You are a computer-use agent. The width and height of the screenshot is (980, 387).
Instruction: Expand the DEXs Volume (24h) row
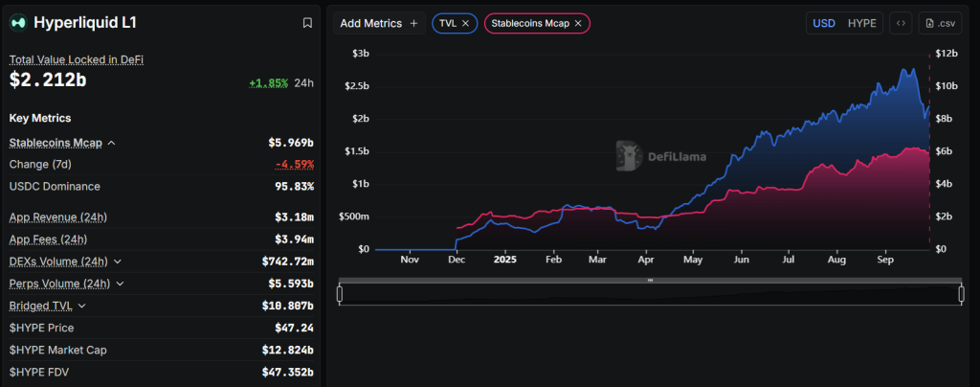tap(118, 261)
